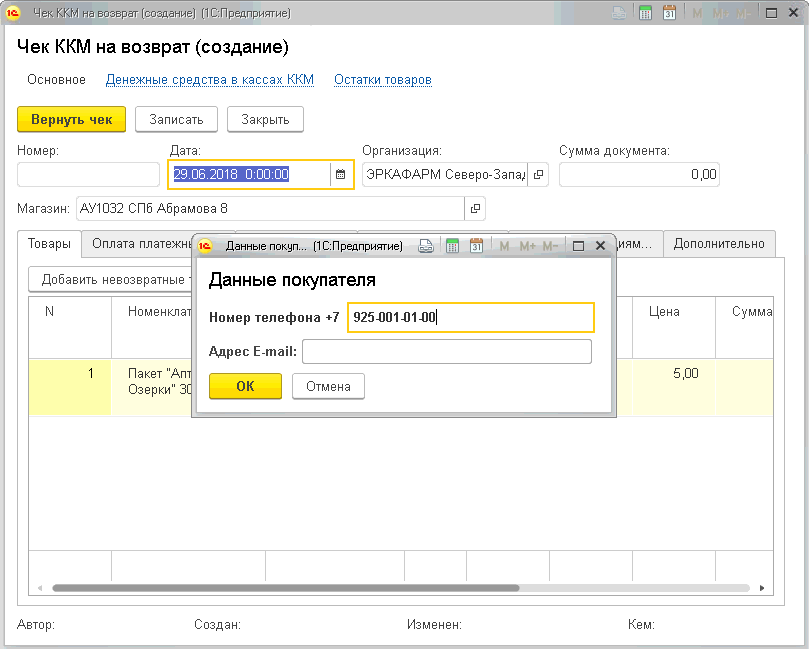Open calendar in the main window title bar
809x649 pixels.
pos(670,13)
